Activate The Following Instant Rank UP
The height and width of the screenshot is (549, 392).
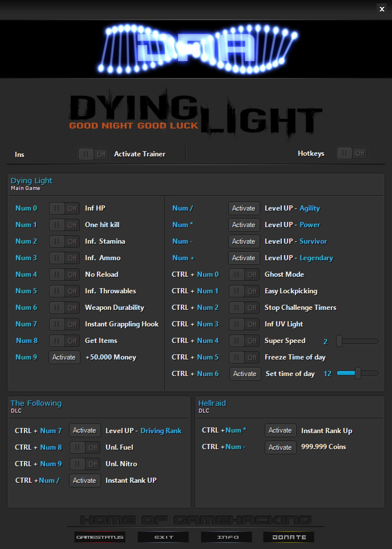coord(85,481)
